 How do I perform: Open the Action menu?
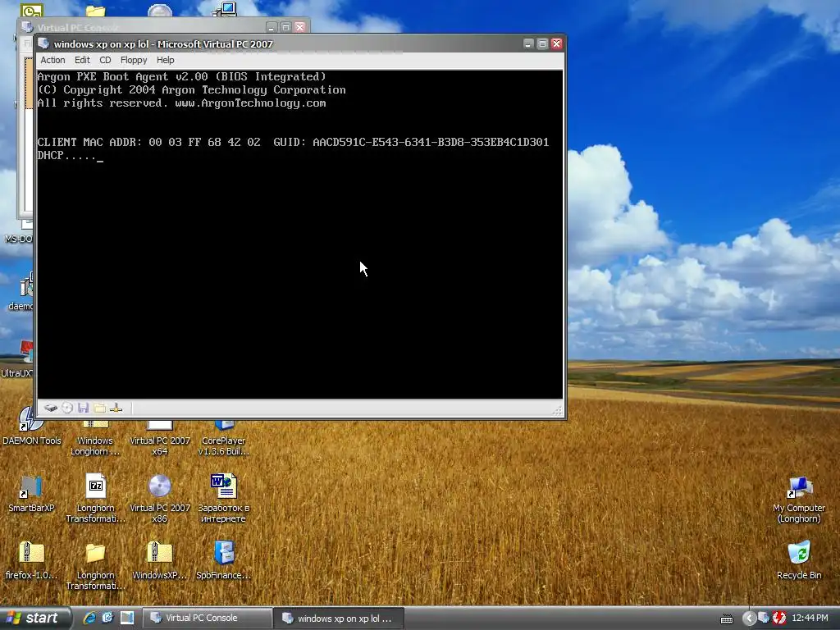click(x=52, y=60)
